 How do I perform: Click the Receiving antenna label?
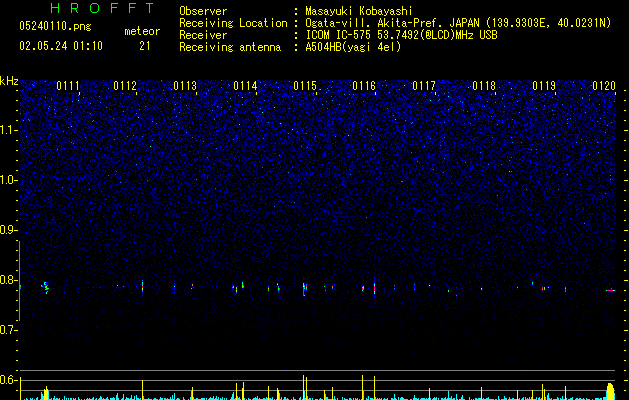pos(230,47)
